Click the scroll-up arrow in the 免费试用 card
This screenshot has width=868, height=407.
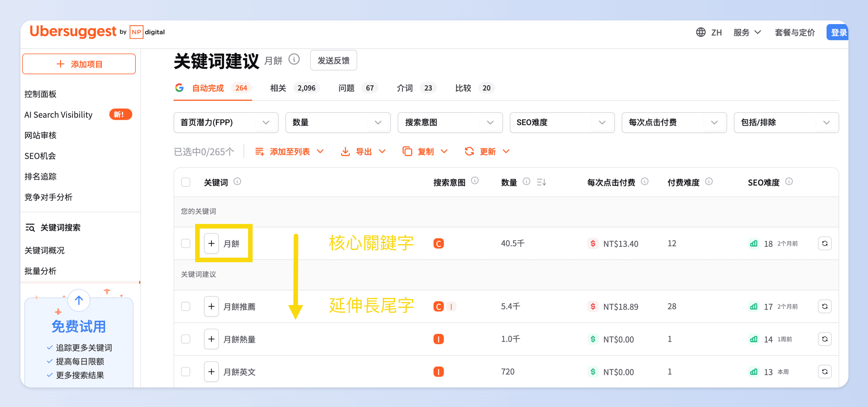(79, 300)
